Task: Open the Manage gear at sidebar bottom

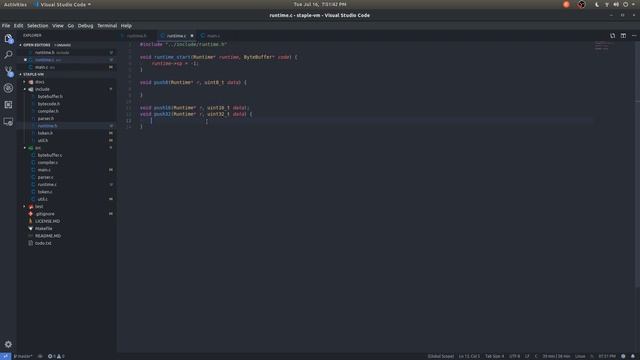Action: pyautogui.click(x=8, y=344)
